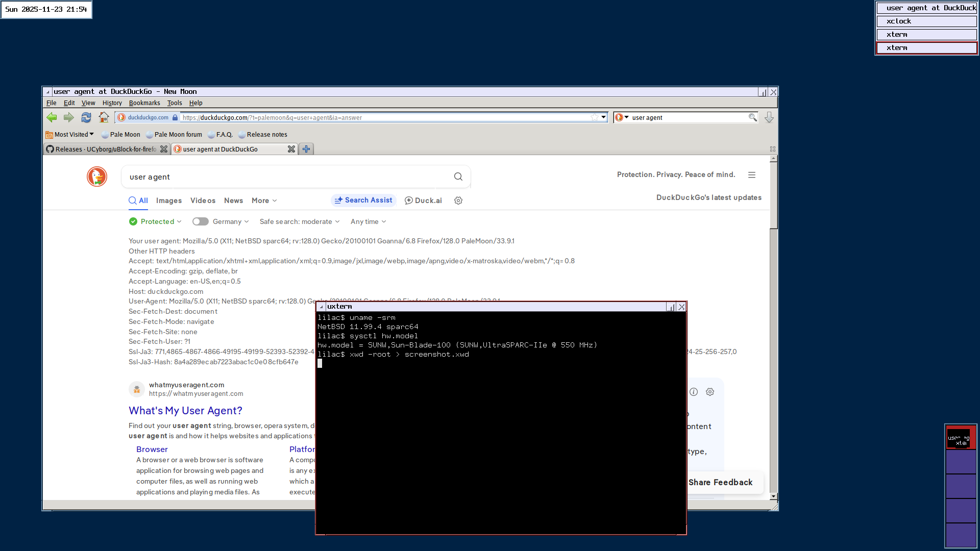Screen dimensions: 980x551
Task: Open the Downloads arrow icon
Action: [x=769, y=117]
